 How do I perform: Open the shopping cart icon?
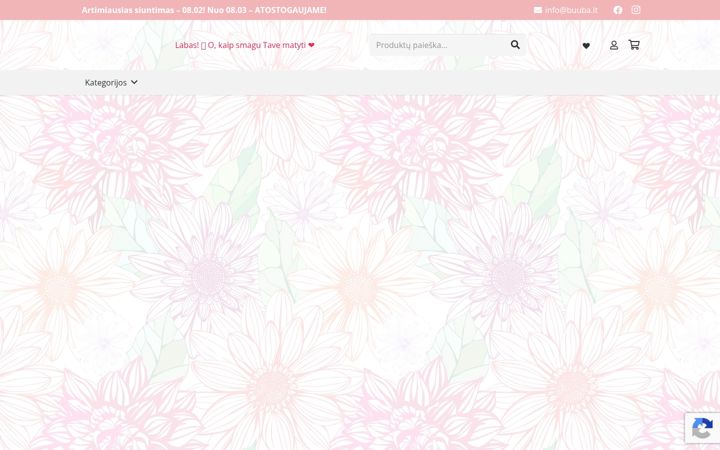coord(634,45)
